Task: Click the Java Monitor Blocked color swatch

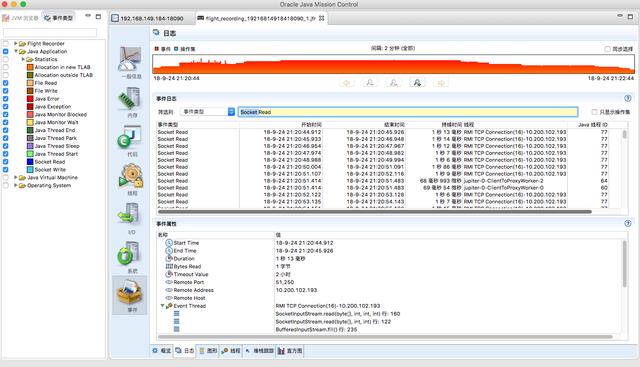Action: point(30,114)
